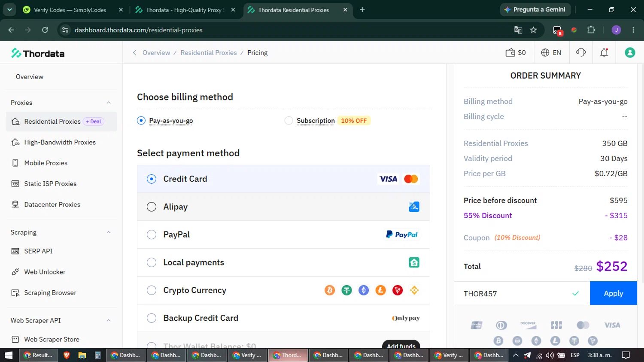Open Residential Proxies in sidebar
The width and height of the screenshot is (644, 362).
61,122
